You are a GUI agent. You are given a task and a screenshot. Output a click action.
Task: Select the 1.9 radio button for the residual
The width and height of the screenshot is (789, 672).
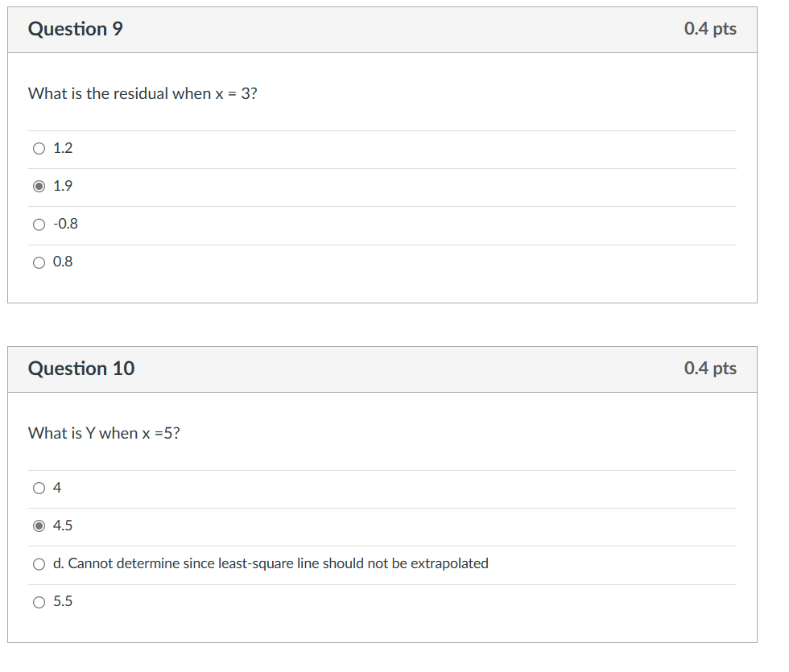point(39,186)
